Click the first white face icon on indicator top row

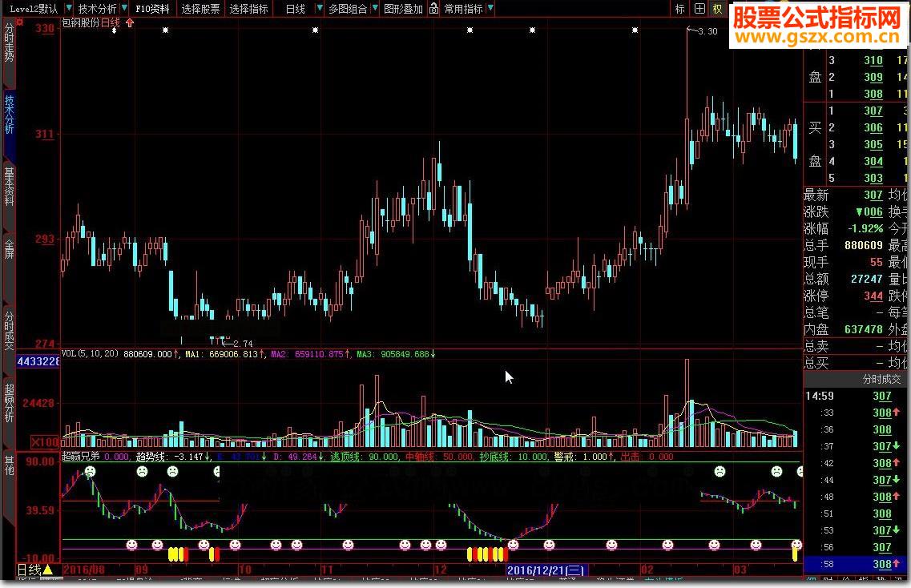[90, 471]
